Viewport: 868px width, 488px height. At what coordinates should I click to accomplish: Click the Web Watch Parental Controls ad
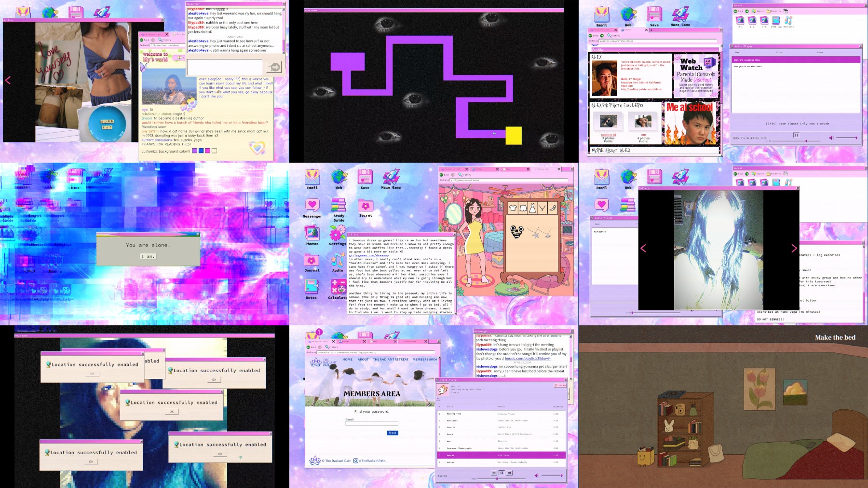point(696,76)
